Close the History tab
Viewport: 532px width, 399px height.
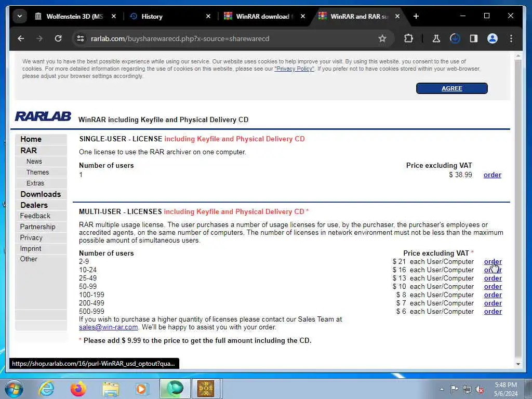pos(208,16)
